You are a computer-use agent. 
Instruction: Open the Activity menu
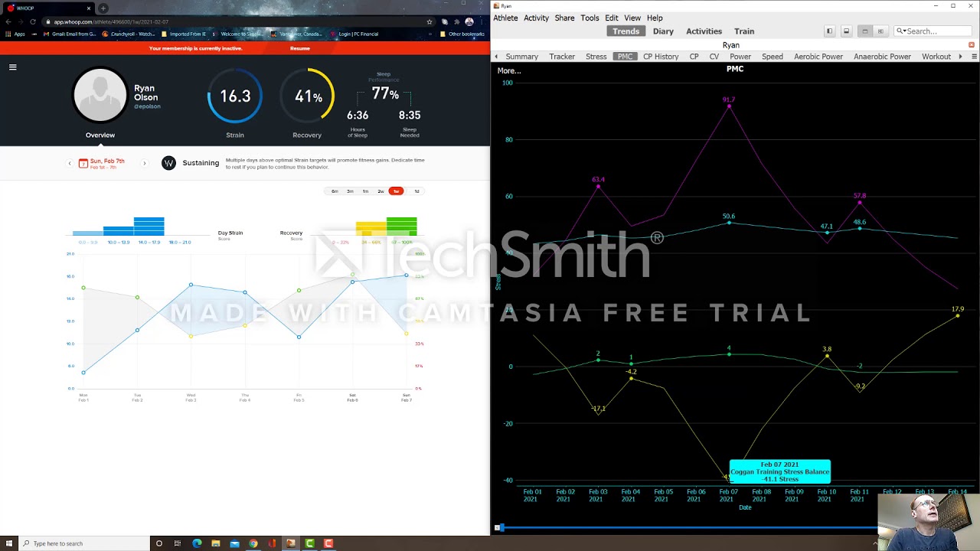[x=536, y=18]
